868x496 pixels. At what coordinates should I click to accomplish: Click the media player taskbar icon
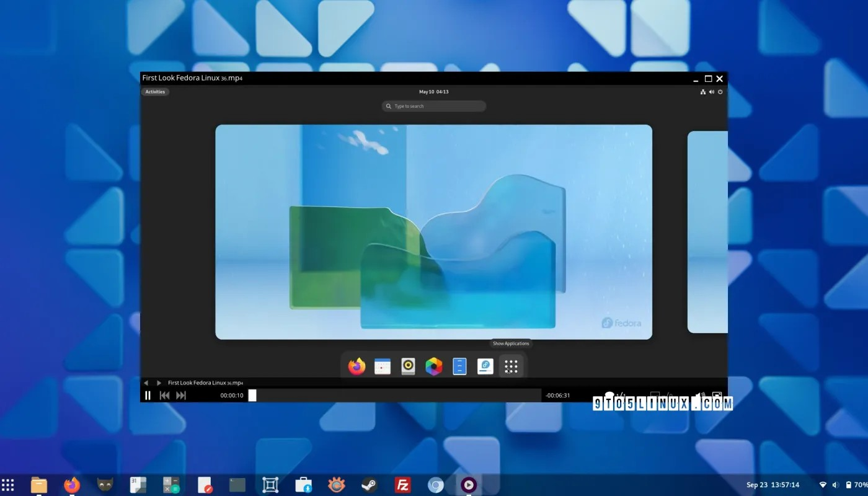tap(469, 485)
